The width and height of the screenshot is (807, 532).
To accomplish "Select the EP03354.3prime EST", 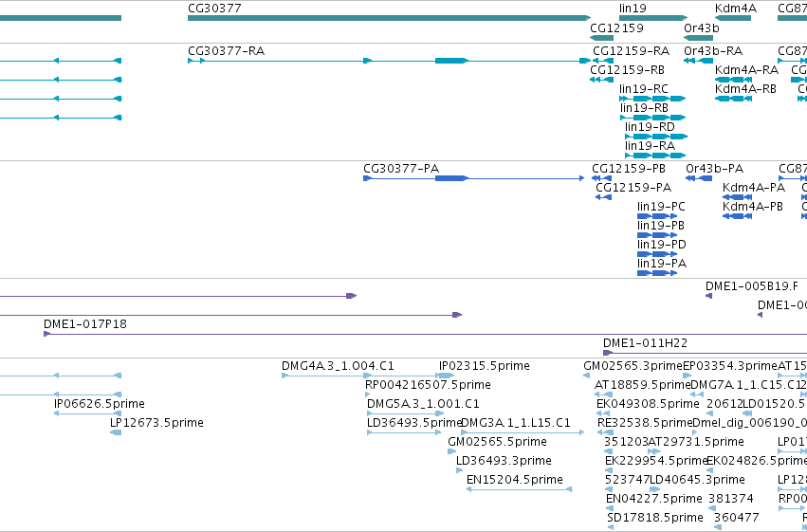I will [x=687, y=376].
